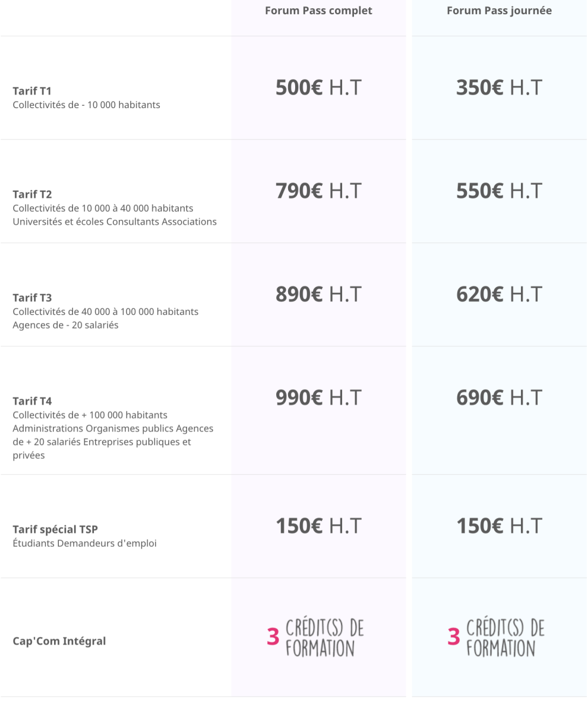Click the 500€ H.T price
588x703 pixels.
pos(318,87)
